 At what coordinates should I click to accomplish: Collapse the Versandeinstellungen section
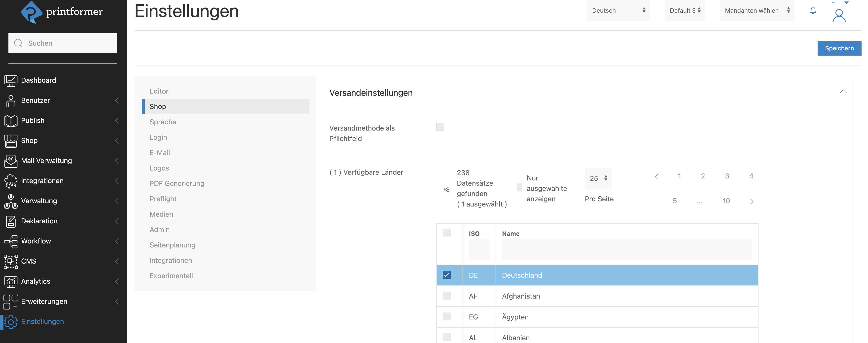843,92
